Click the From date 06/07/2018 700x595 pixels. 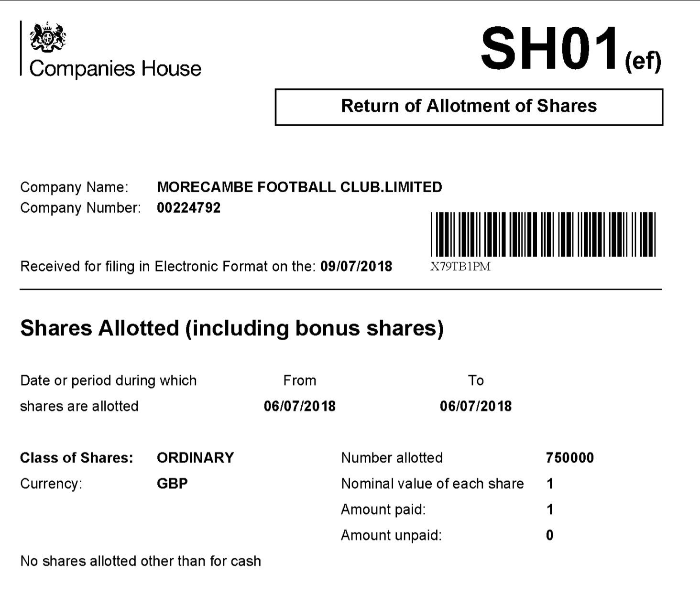300,406
